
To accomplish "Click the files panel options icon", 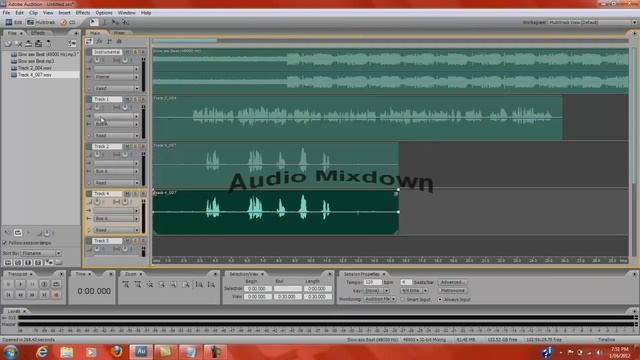I will (72, 43).
